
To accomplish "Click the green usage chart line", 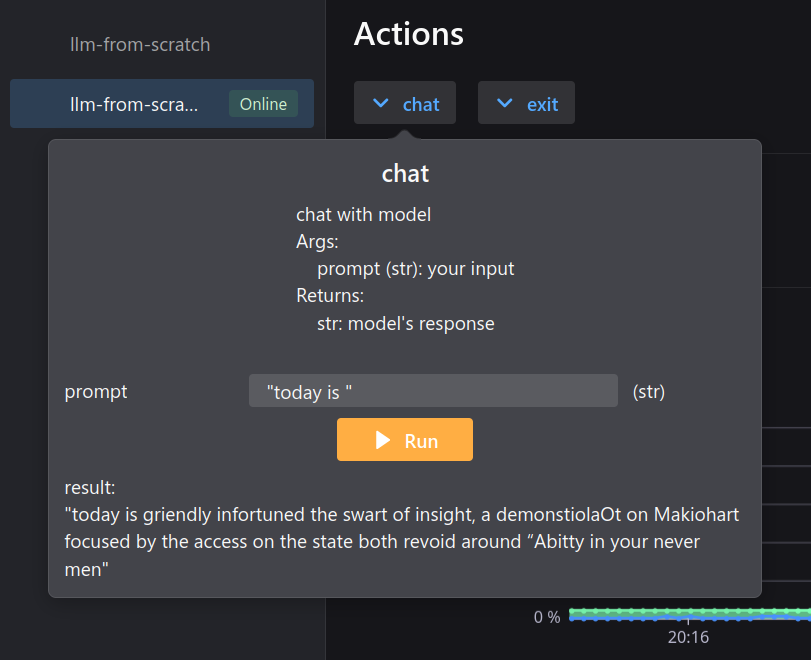I will tap(690, 610).
